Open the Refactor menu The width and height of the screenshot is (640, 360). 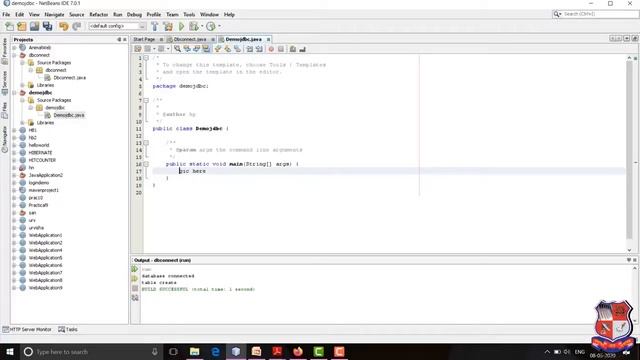(98, 14)
